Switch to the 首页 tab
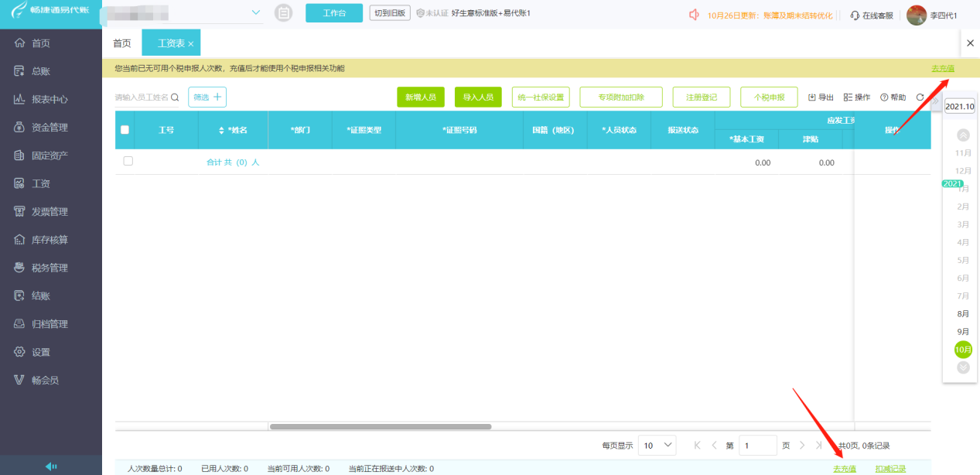This screenshot has height=475, width=980. click(x=122, y=43)
